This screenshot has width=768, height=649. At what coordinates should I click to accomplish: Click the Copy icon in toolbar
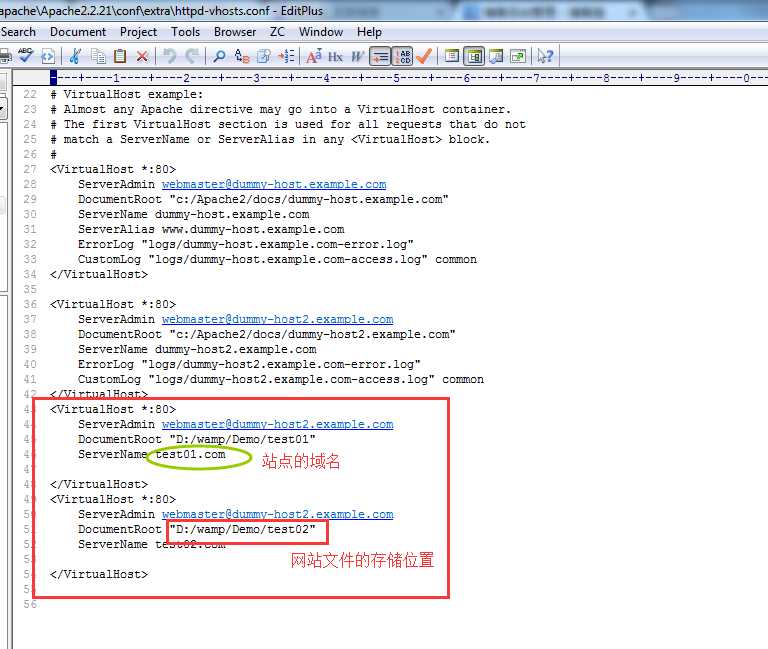tap(98, 56)
